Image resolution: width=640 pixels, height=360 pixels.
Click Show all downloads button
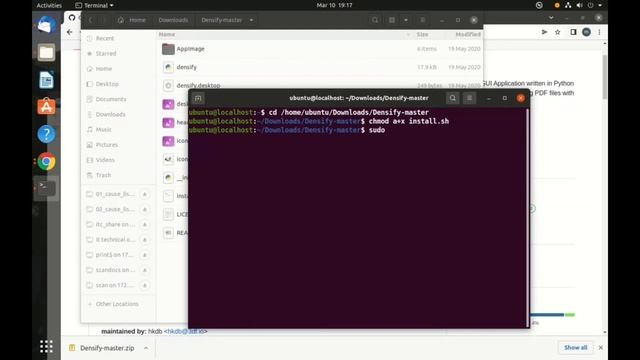[x=576, y=348]
